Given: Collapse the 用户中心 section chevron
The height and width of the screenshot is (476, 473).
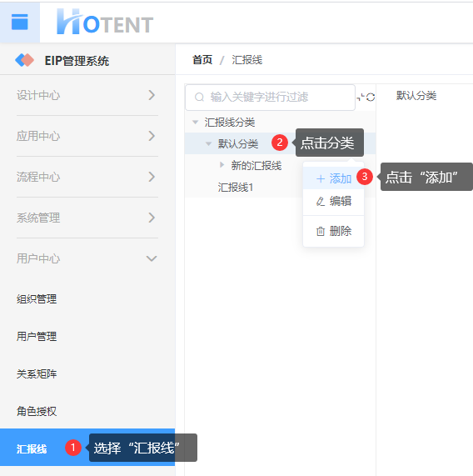Looking at the screenshot, I should 152,258.
